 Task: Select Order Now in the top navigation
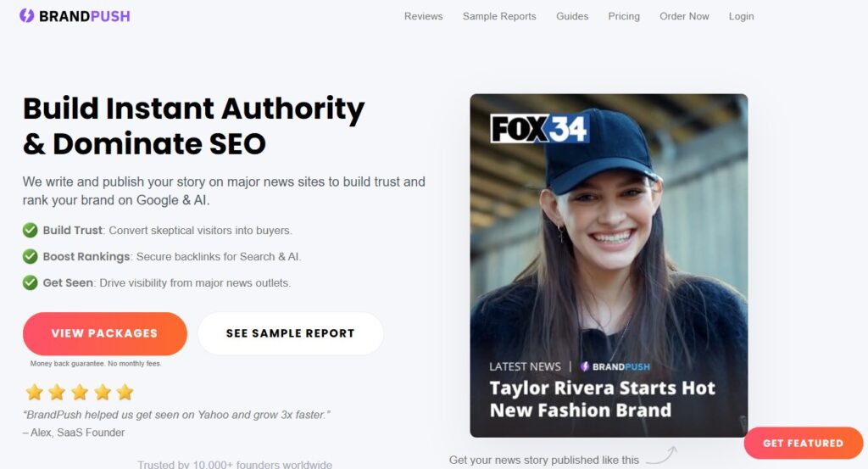684,16
